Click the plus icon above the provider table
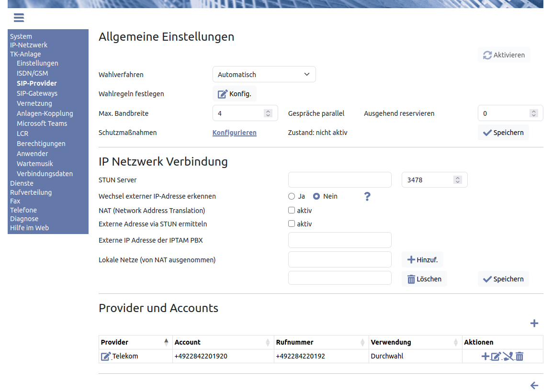The image size is (552, 392). (x=534, y=324)
